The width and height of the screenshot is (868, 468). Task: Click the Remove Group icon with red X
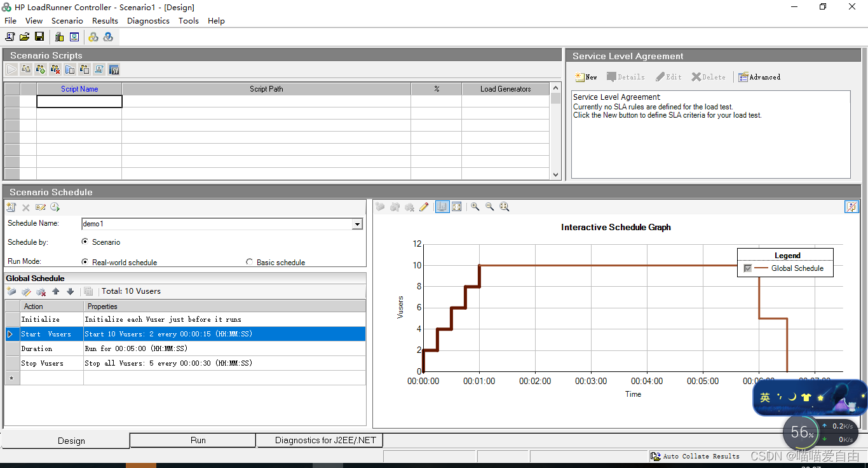pyautogui.click(x=55, y=69)
